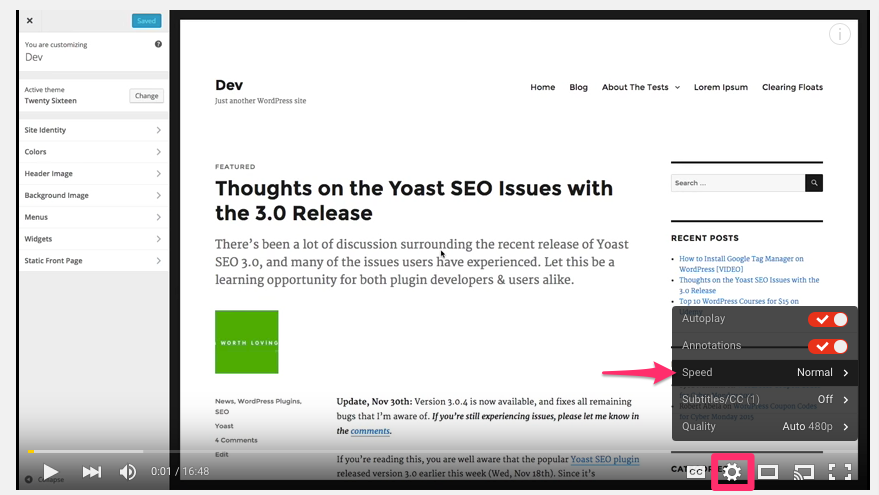Turn off the Annotations toggle
879x495 pixels.
[827, 346]
